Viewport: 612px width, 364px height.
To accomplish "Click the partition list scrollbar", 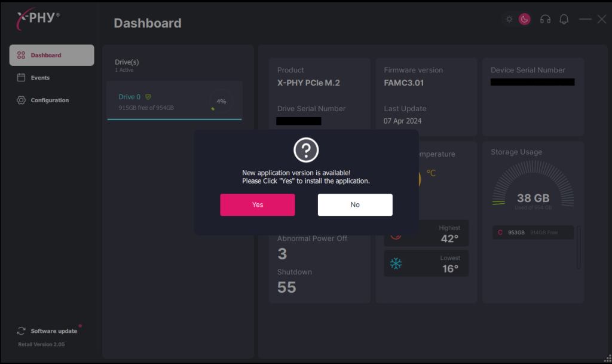I will coord(579,247).
